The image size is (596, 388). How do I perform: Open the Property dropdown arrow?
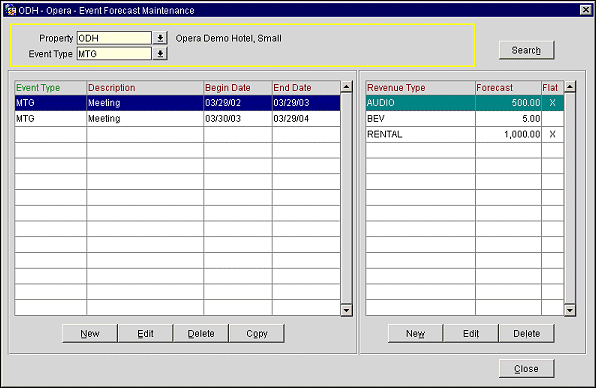[160, 38]
